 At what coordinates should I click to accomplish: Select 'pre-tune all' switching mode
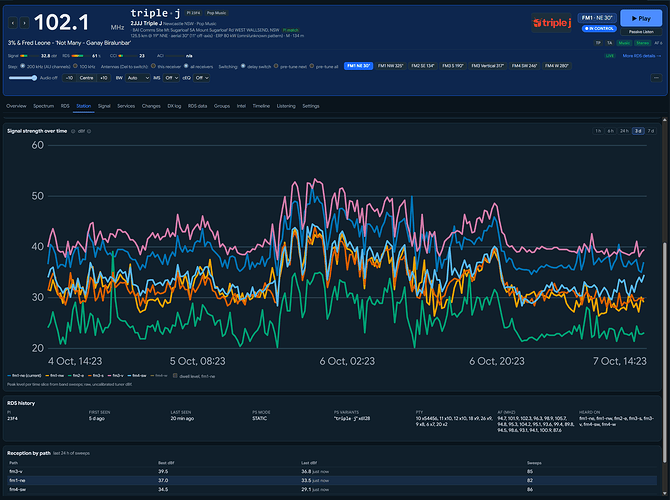[312, 66]
